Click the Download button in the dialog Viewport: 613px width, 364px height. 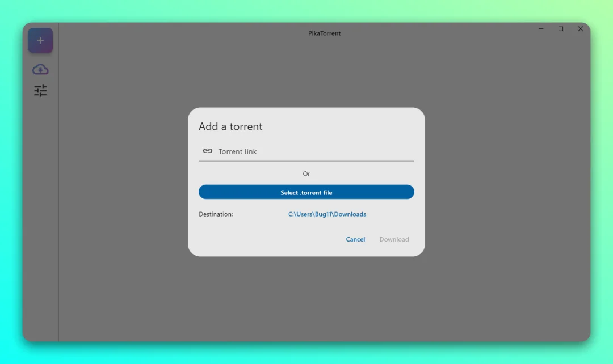(394, 239)
